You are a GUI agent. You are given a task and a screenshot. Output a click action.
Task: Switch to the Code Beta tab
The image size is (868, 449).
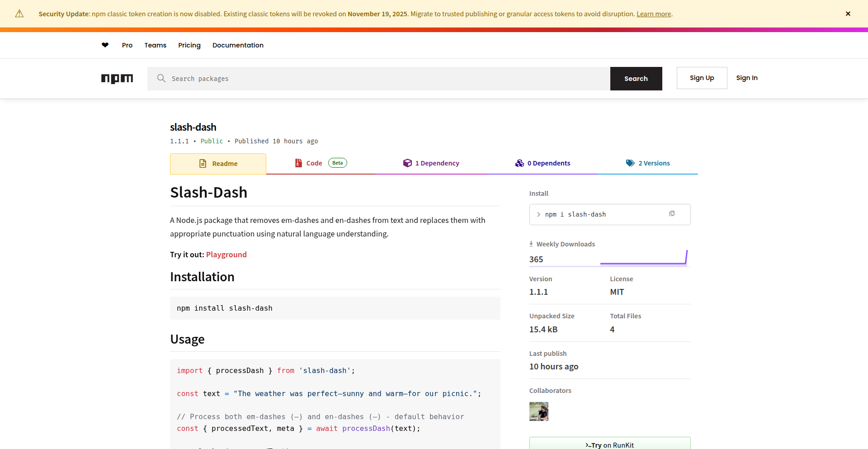point(314,163)
